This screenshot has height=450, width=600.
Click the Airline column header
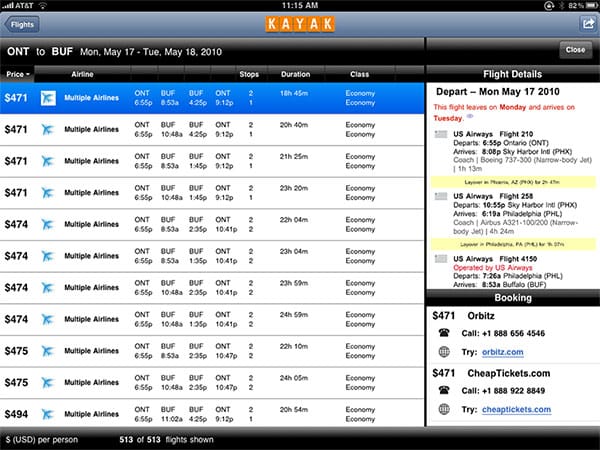coord(82,74)
